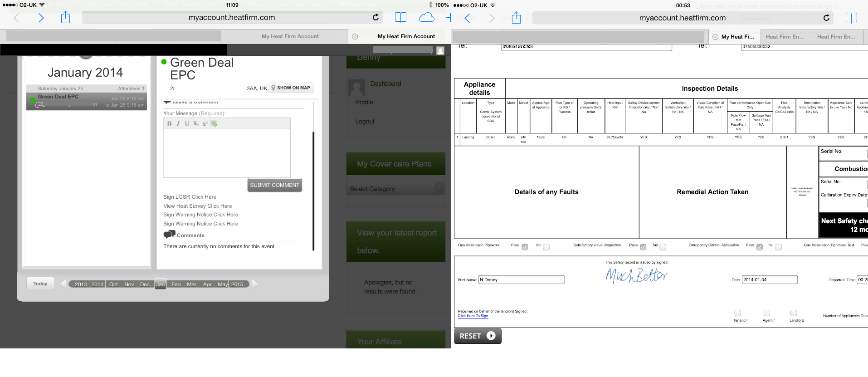The image size is (868, 377).
Task: Check the Gas installation Pipework fail box
Action: point(546,247)
